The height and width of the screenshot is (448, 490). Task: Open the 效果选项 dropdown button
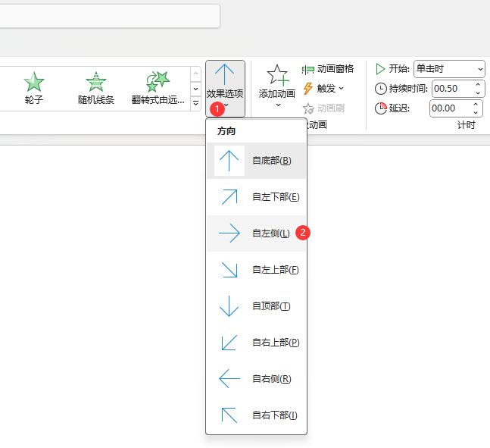tap(225, 89)
